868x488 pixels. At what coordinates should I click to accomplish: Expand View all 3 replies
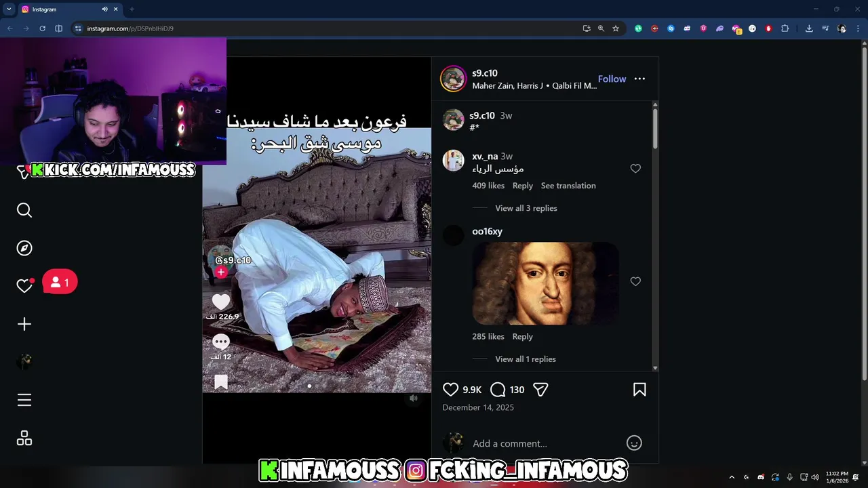(526, 208)
